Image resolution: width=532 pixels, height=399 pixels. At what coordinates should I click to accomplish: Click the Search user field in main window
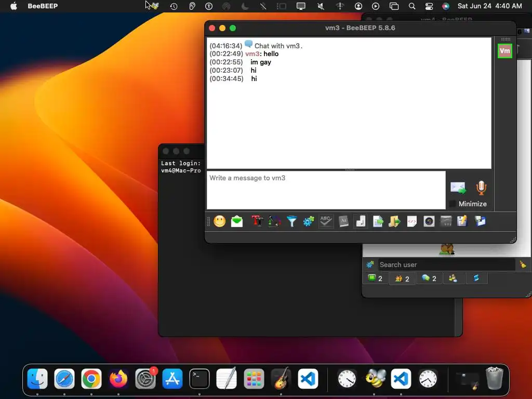pos(446,264)
